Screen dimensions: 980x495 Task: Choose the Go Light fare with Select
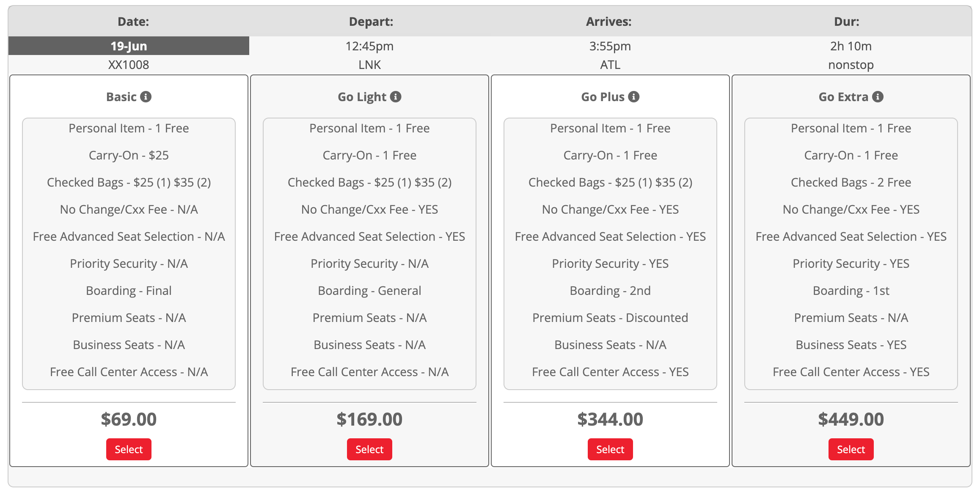coord(369,449)
